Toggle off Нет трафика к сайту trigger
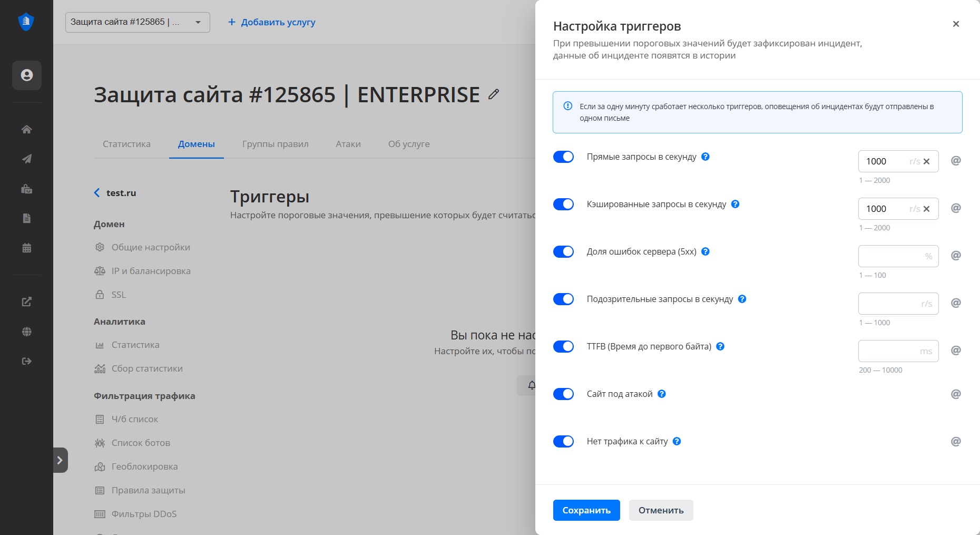Viewport: 980px width, 535px height. click(x=563, y=441)
